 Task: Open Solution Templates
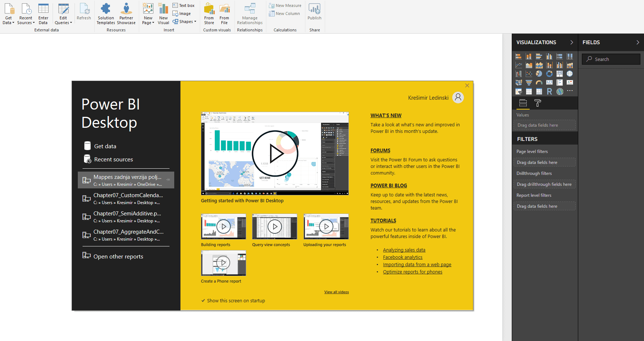106,14
